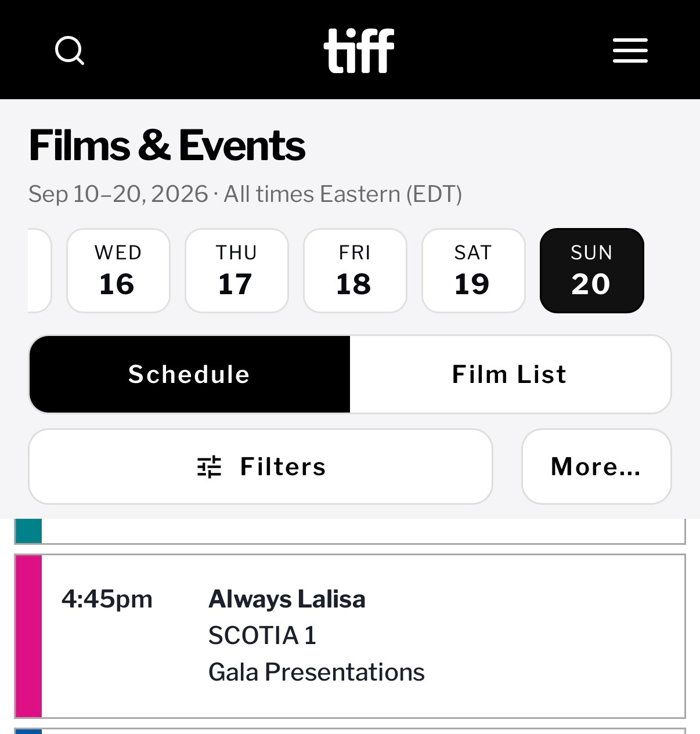Select Thursday 17 date
This screenshot has height=734, width=700.
[237, 270]
